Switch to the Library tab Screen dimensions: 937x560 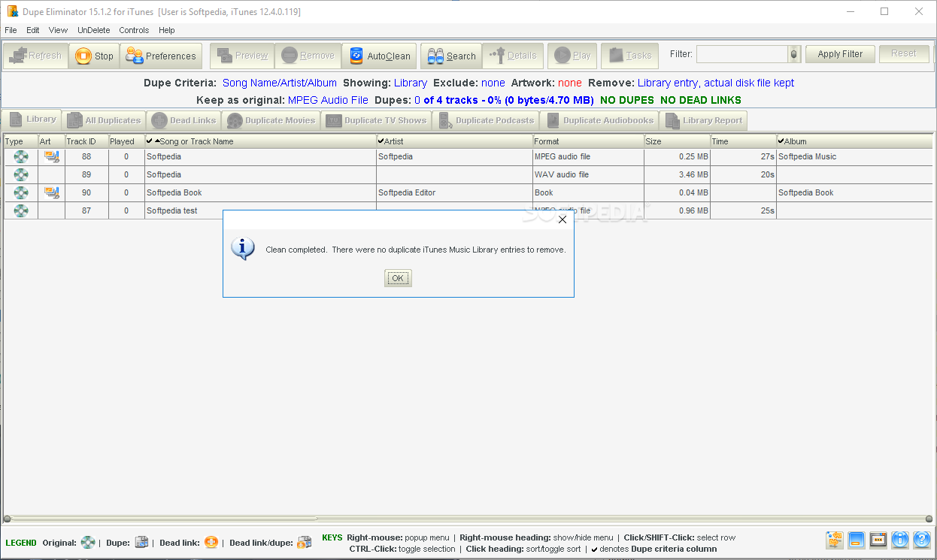[32, 120]
